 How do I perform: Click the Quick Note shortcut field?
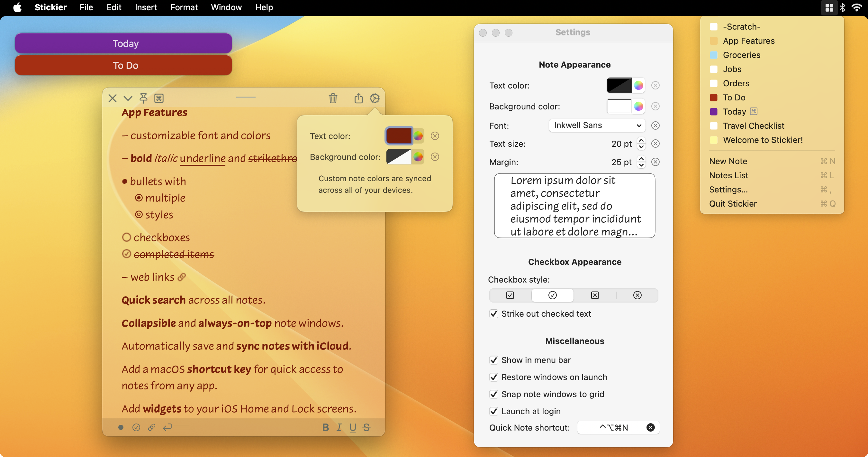[618, 427]
